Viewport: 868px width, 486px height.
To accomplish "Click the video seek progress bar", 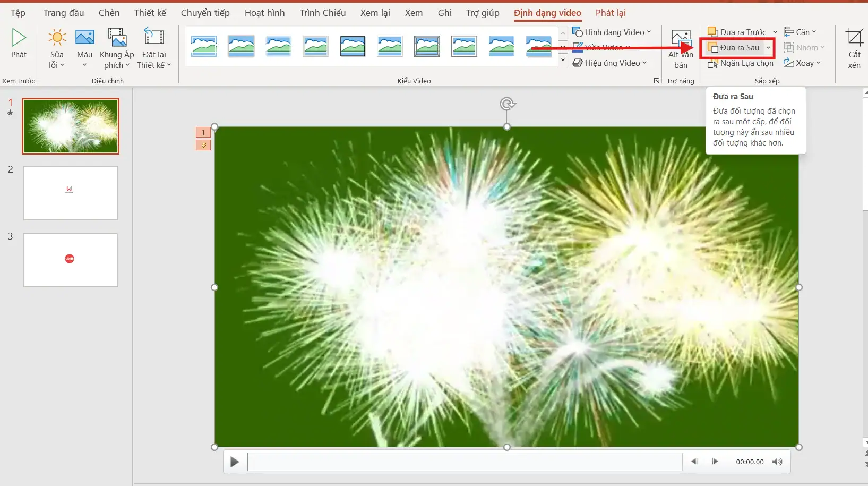I will [465, 462].
